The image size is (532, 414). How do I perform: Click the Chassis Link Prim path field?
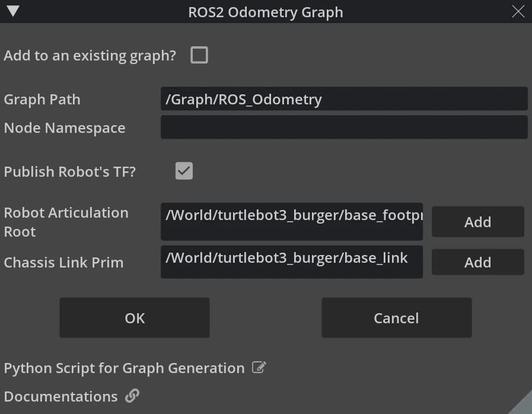pos(292,262)
